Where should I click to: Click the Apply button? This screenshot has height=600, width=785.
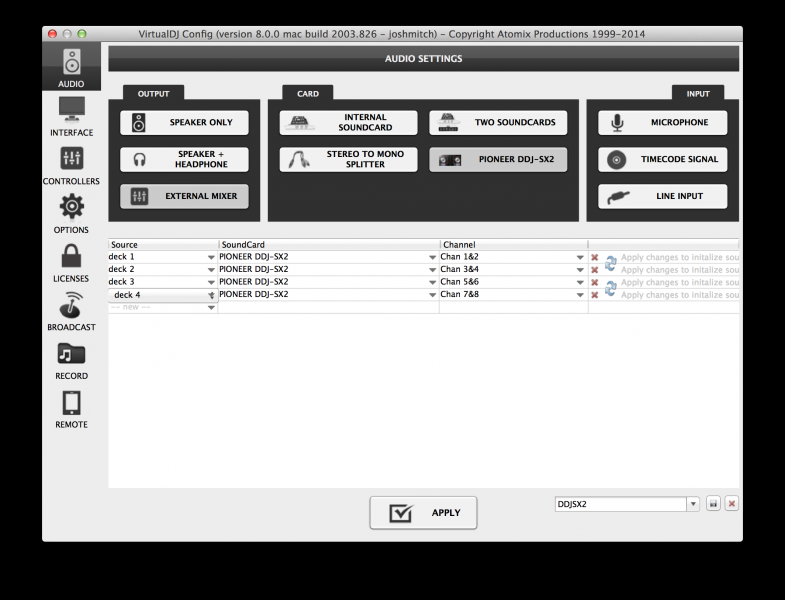pyautogui.click(x=423, y=513)
